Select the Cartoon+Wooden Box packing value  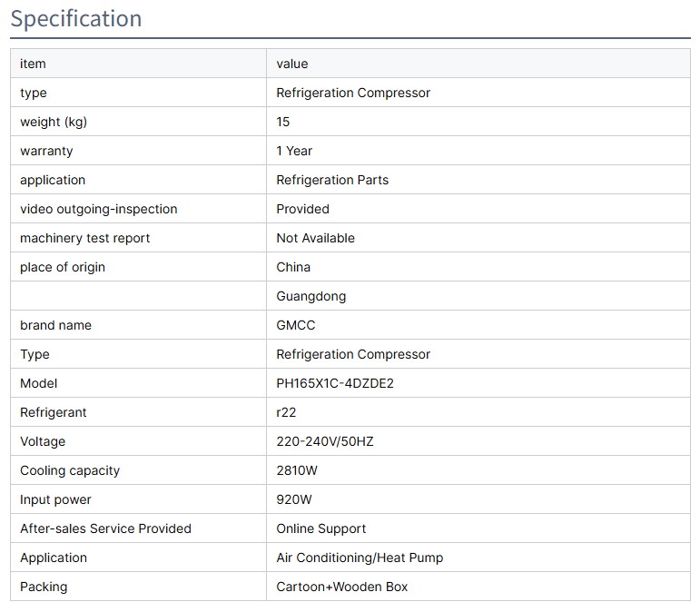(341, 587)
